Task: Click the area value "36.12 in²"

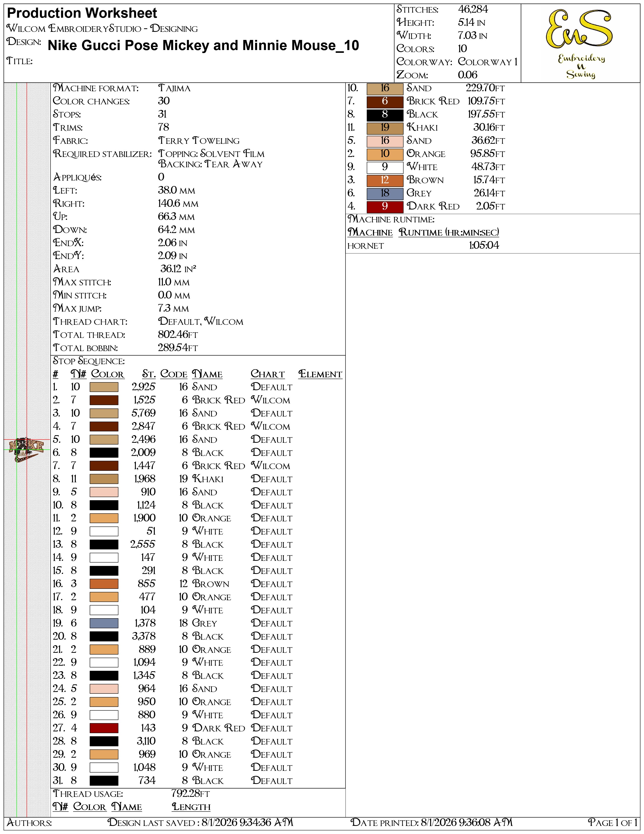Action: pyautogui.click(x=178, y=269)
